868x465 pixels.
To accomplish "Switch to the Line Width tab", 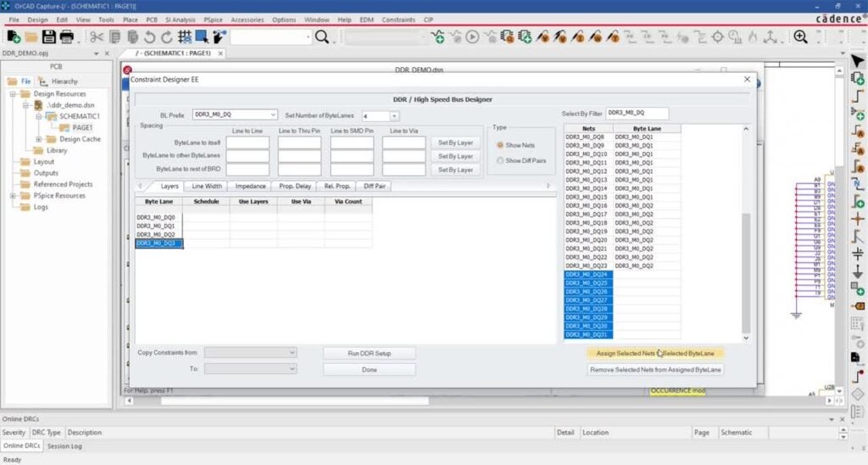I will pos(207,186).
